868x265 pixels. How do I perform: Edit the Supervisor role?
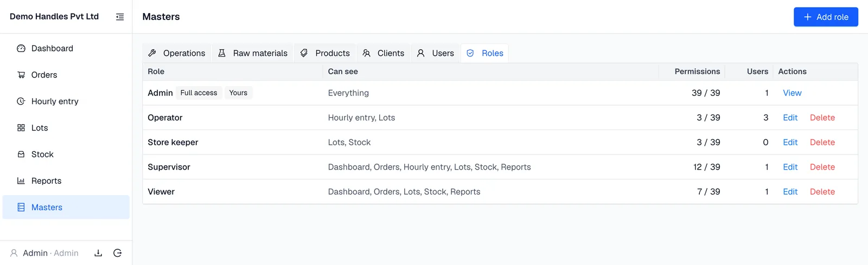tap(790, 167)
